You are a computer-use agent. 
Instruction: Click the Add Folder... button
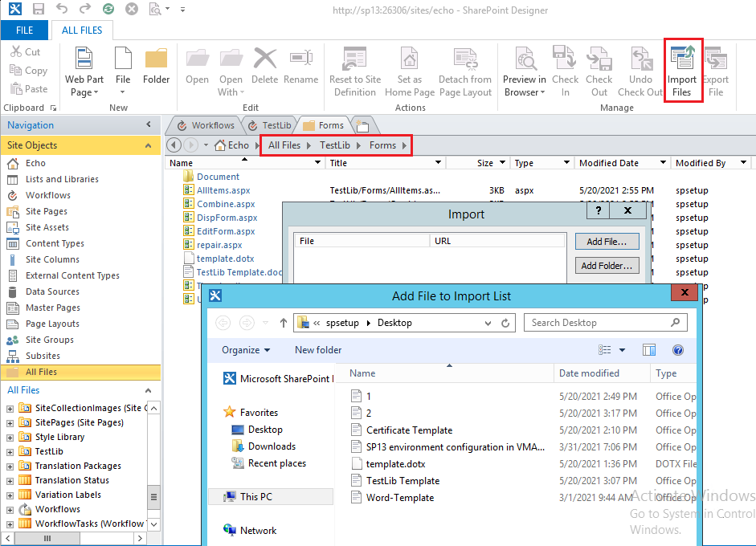pos(607,266)
